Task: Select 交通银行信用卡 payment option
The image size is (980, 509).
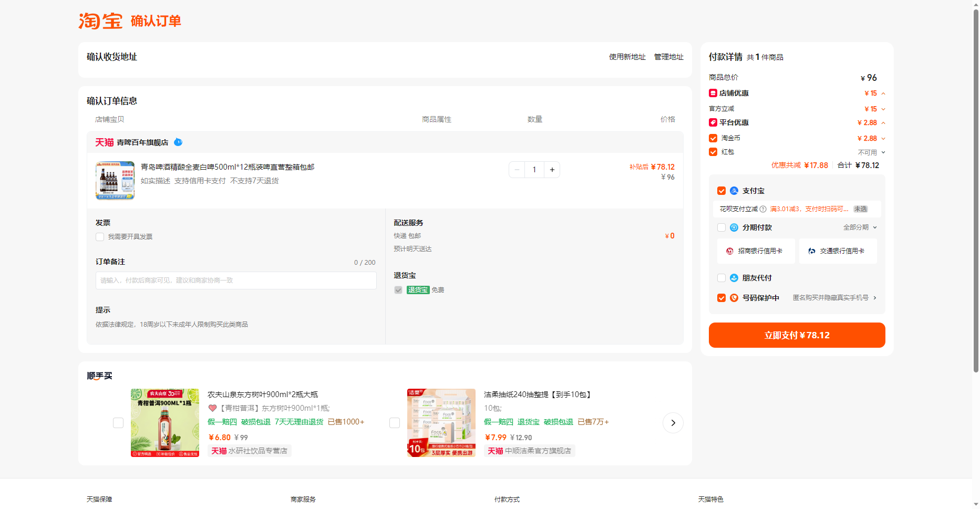Action: 838,251
